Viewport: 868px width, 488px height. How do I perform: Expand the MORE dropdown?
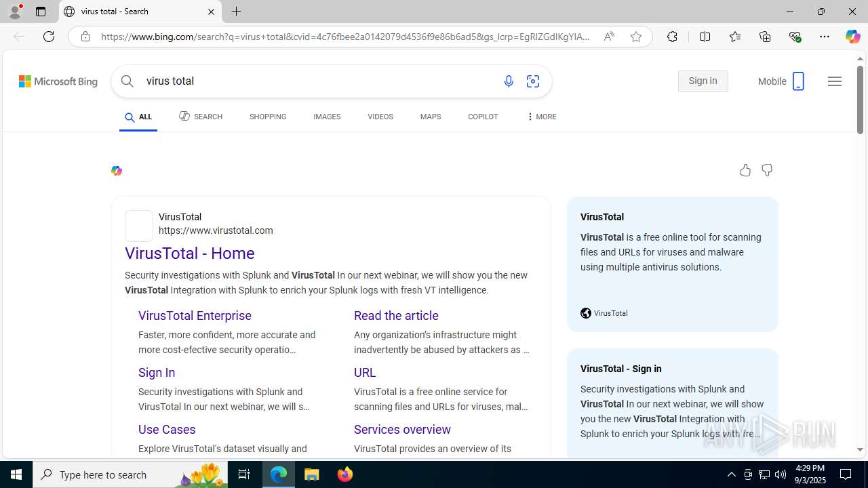541,117
